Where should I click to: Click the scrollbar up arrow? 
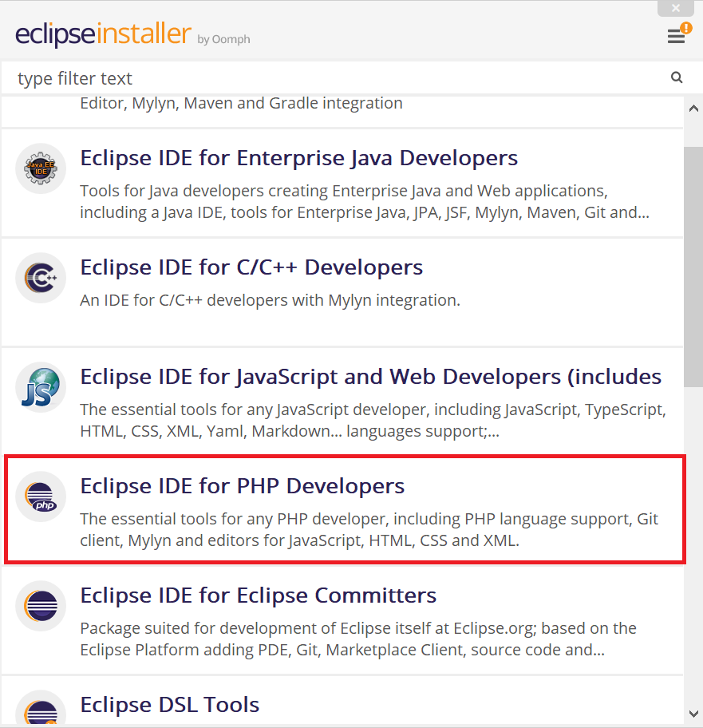(693, 108)
